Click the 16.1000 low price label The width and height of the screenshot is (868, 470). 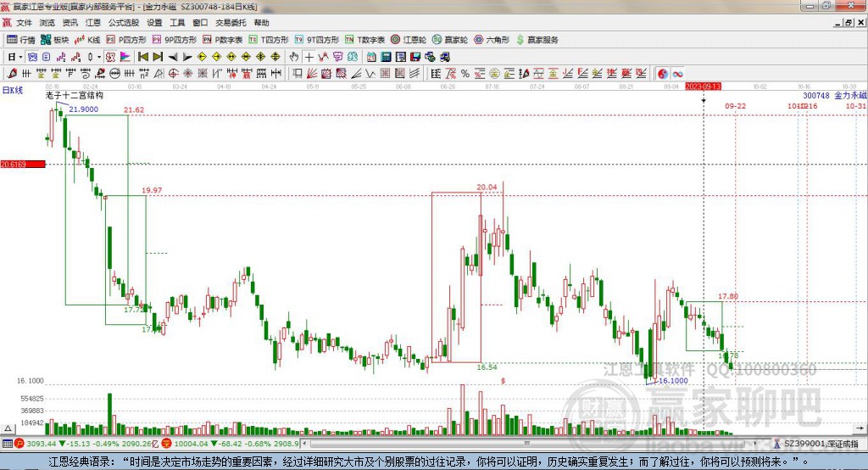[673, 380]
